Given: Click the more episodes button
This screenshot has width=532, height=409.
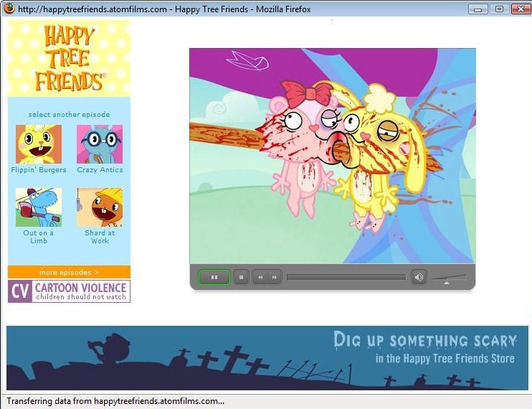Looking at the screenshot, I should 70,272.
